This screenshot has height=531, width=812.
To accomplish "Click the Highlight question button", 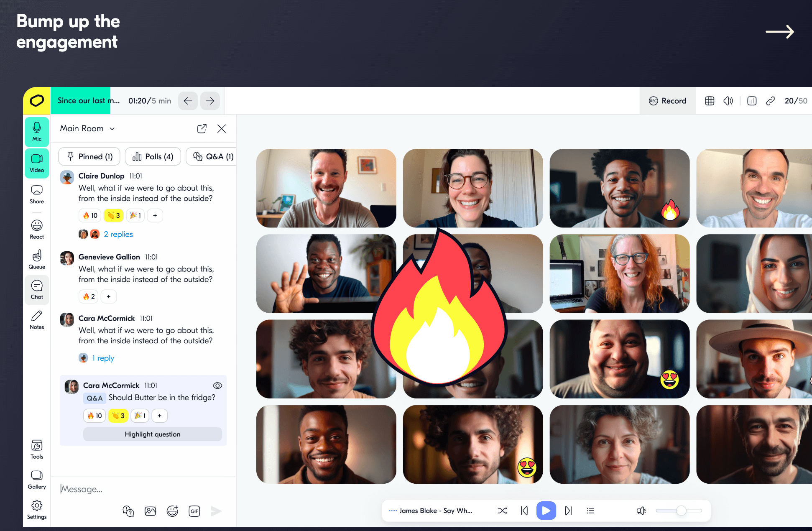I will 152,434.
